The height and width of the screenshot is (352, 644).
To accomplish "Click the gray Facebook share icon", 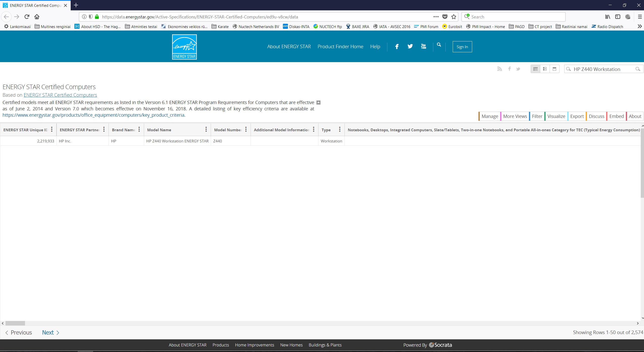I will [509, 69].
